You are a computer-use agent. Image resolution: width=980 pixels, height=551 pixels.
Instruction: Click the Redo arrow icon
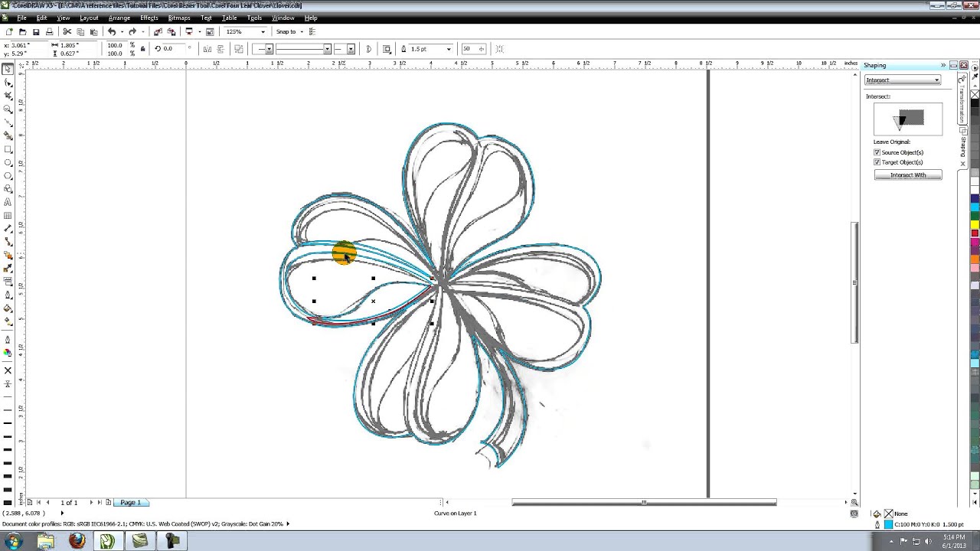(132, 31)
